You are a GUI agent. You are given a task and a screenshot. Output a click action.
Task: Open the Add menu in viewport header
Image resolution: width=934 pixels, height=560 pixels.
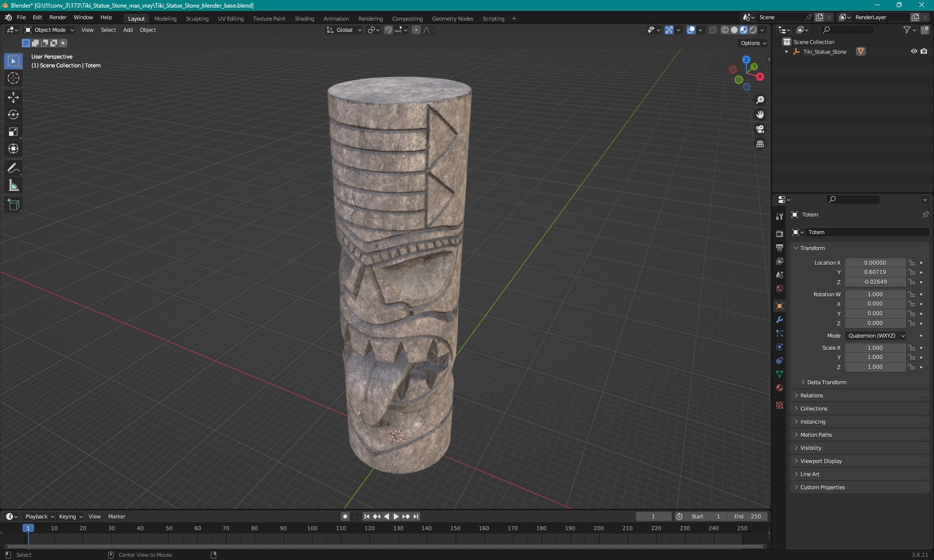click(128, 30)
